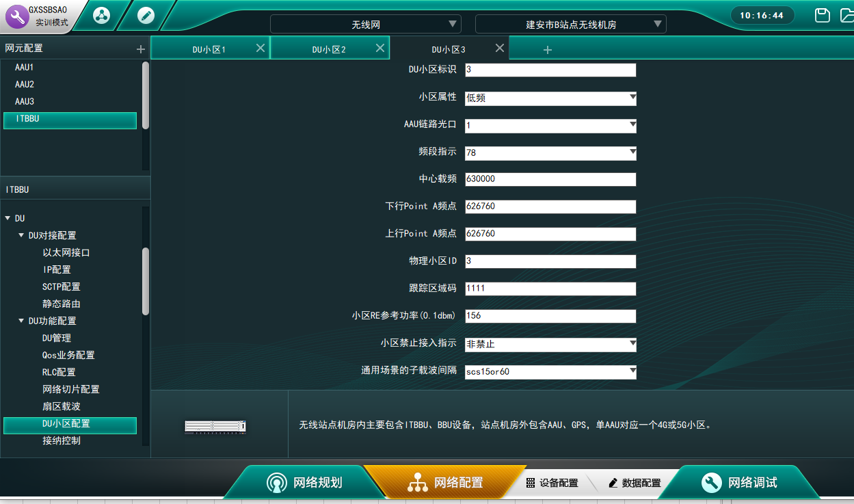Click the 中心载频 input field
Viewport: 854px width, 504px height.
550,179
